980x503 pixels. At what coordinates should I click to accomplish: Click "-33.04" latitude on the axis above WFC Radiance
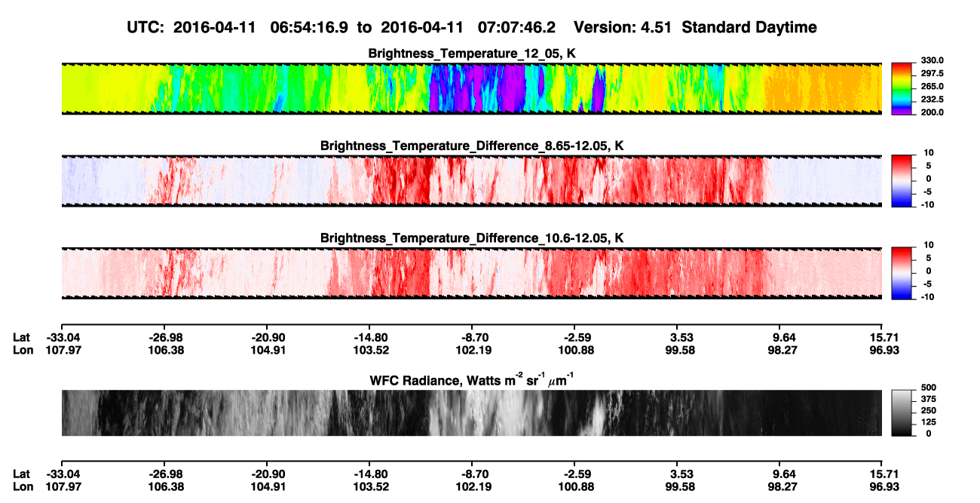point(62,338)
